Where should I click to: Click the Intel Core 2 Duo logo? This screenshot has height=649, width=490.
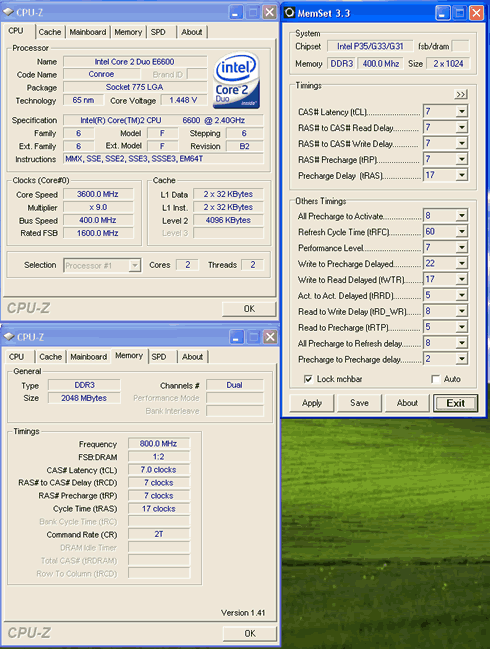[236, 80]
